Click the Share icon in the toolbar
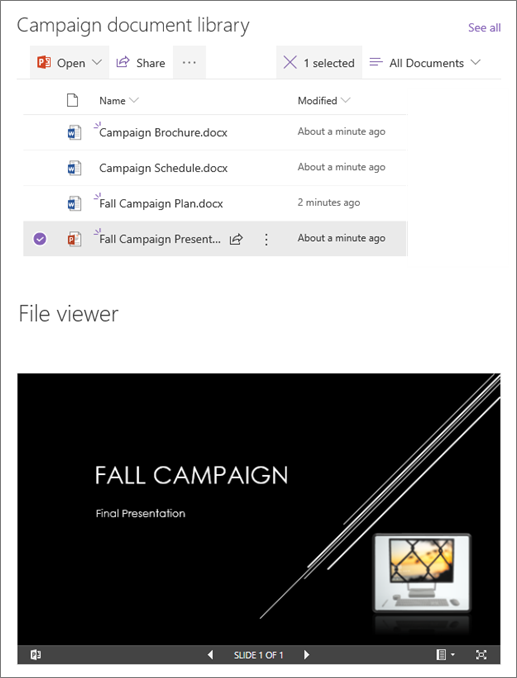The image size is (517, 678). pos(123,62)
